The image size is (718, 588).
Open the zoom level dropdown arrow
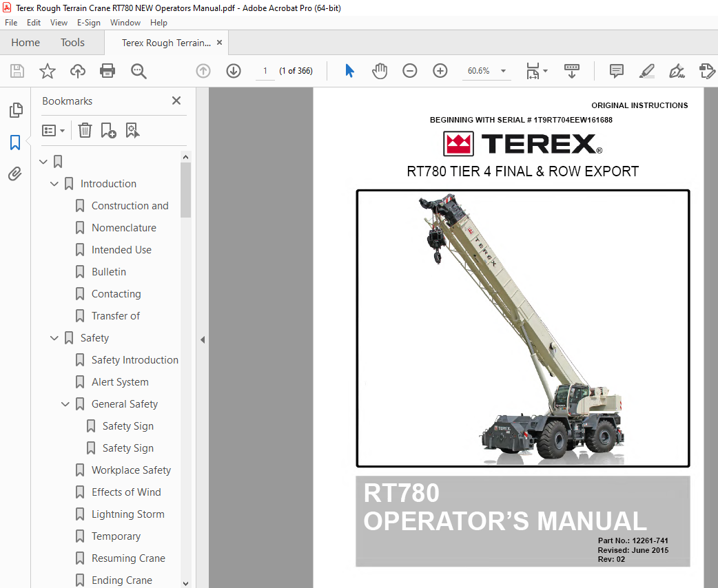click(x=503, y=71)
